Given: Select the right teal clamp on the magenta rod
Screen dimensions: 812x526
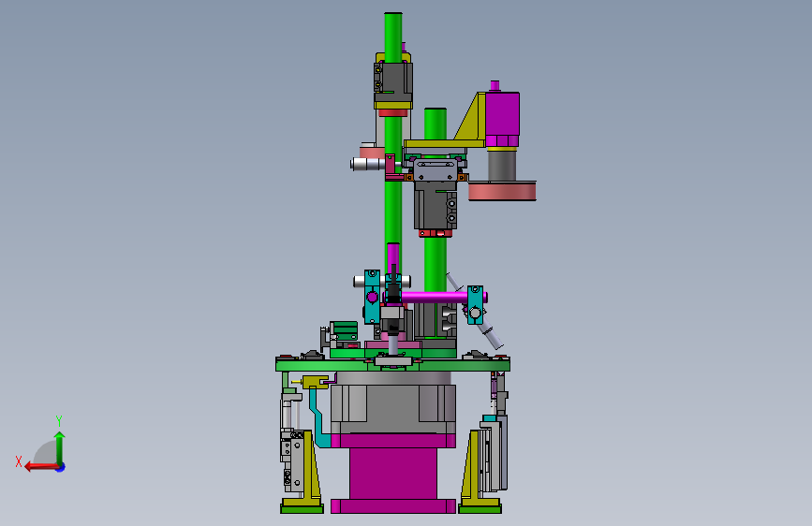Looking at the screenshot, I should click(476, 305).
